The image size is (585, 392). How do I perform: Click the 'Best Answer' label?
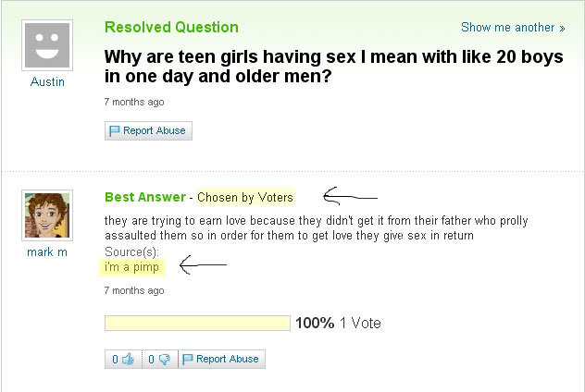(145, 197)
